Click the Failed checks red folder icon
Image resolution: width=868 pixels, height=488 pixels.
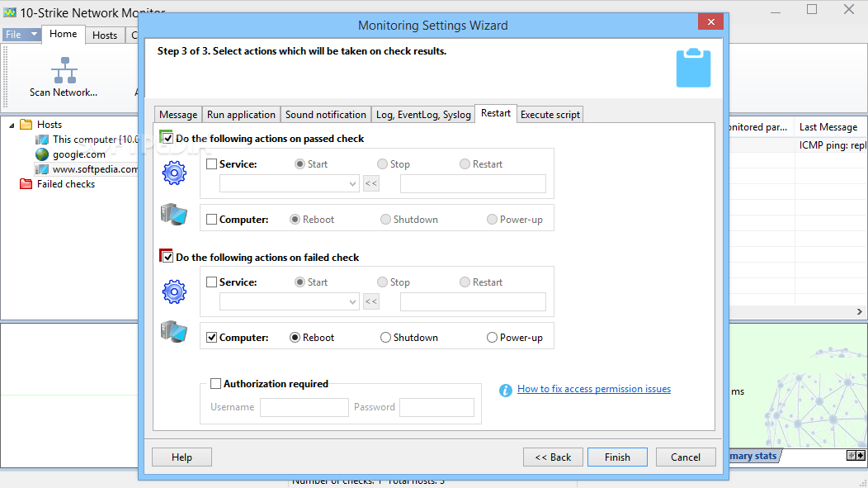(x=26, y=184)
